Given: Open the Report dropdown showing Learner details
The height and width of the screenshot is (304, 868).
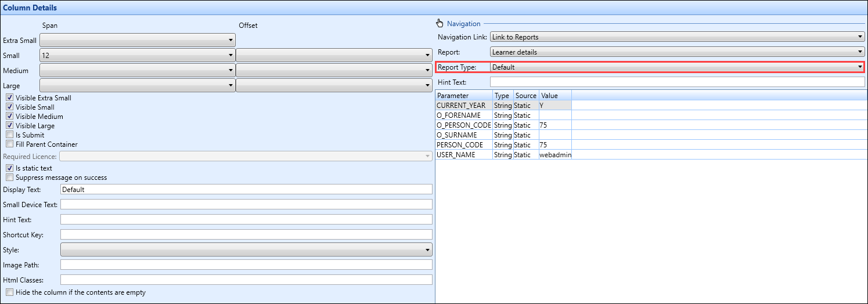Looking at the screenshot, I should coord(678,52).
